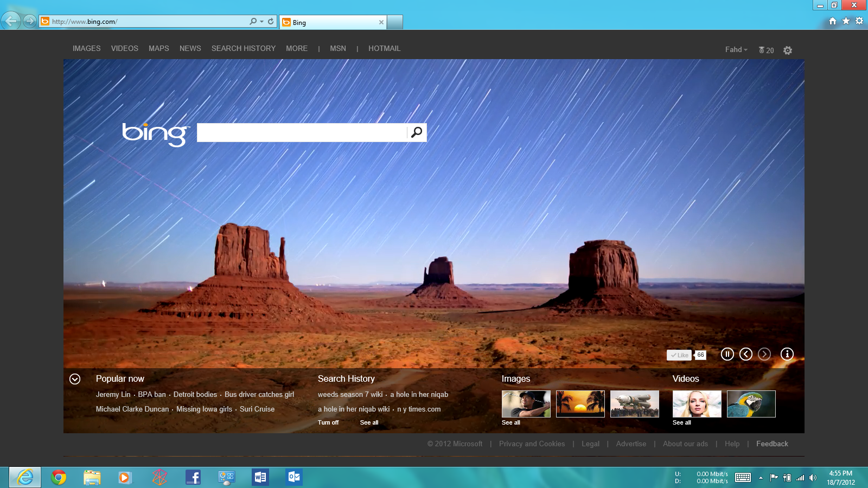The height and width of the screenshot is (488, 868).
Task: Open the Jeremy Lin trending link
Action: tap(113, 394)
